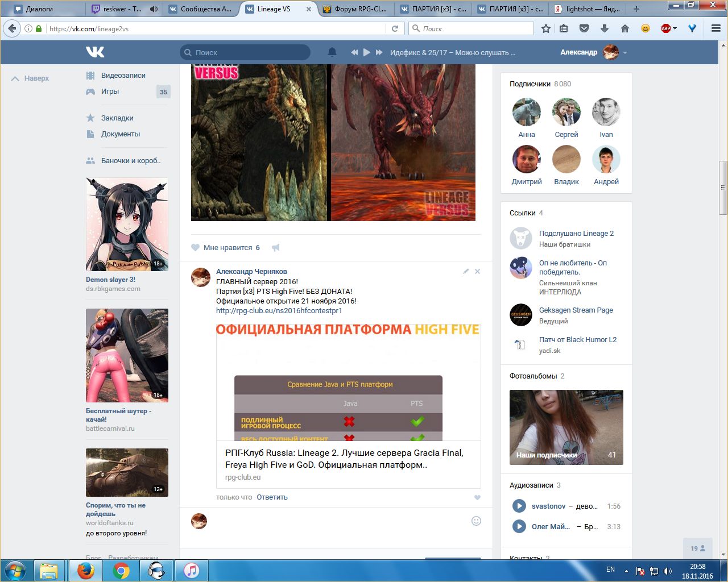Open the page info icon in address bar

(x=28, y=28)
